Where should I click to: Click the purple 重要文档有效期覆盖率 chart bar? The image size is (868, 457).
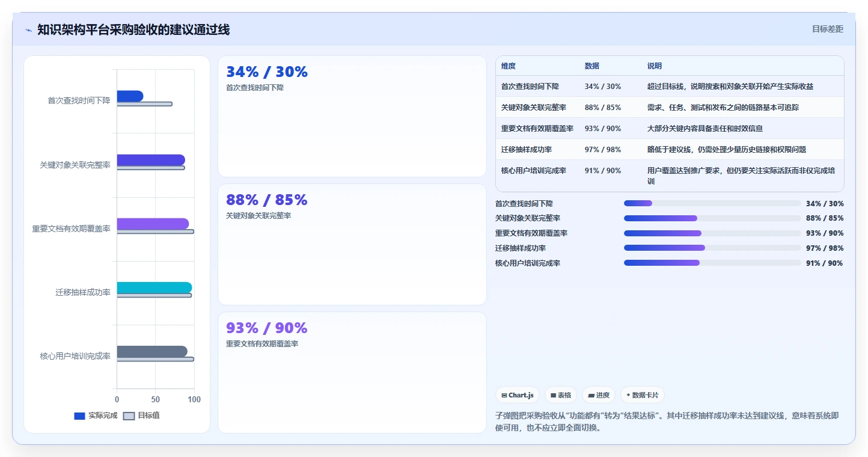pos(153,224)
